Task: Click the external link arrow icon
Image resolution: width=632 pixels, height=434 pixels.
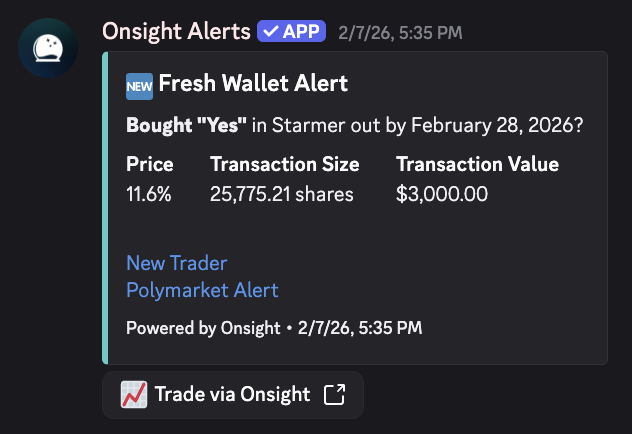Action: point(335,394)
